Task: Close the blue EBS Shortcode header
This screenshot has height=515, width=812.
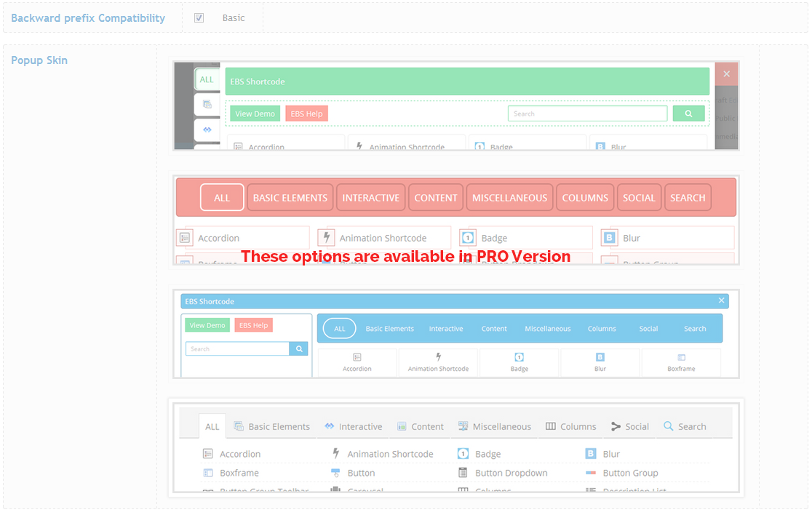Action: 721,300
